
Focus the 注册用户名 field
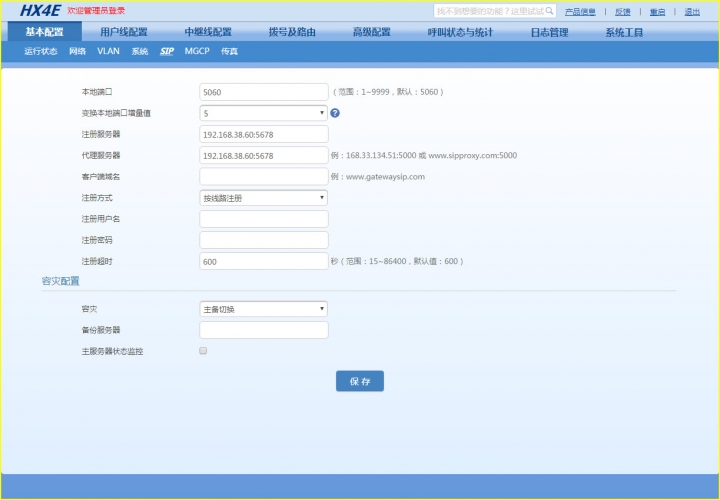click(x=264, y=219)
